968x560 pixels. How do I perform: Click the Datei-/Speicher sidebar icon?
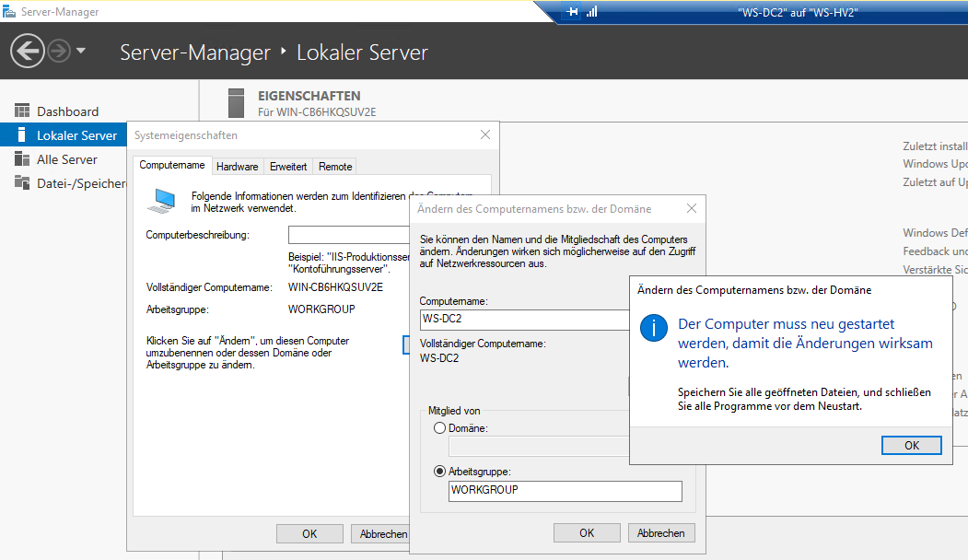click(x=22, y=182)
